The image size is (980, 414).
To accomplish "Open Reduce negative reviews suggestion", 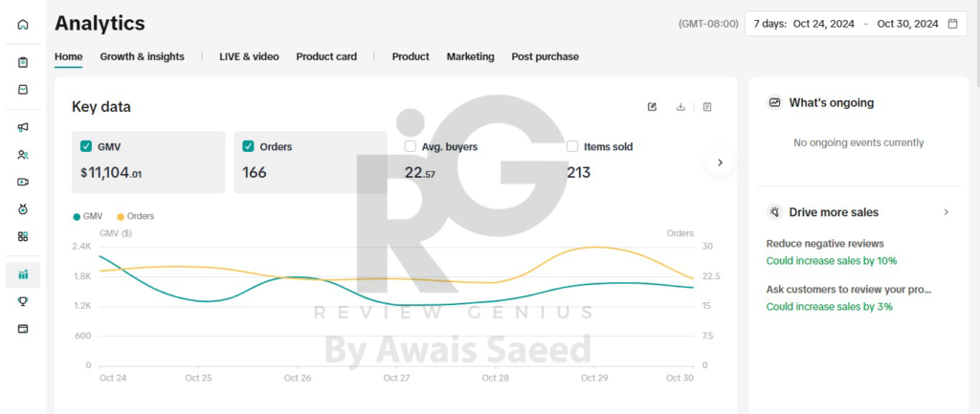I will click(x=825, y=244).
